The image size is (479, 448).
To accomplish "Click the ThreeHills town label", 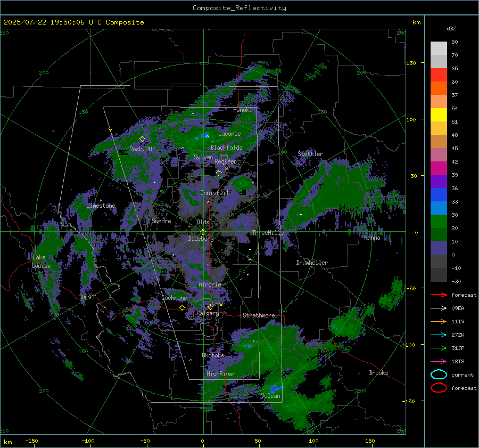I will (x=268, y=233).
